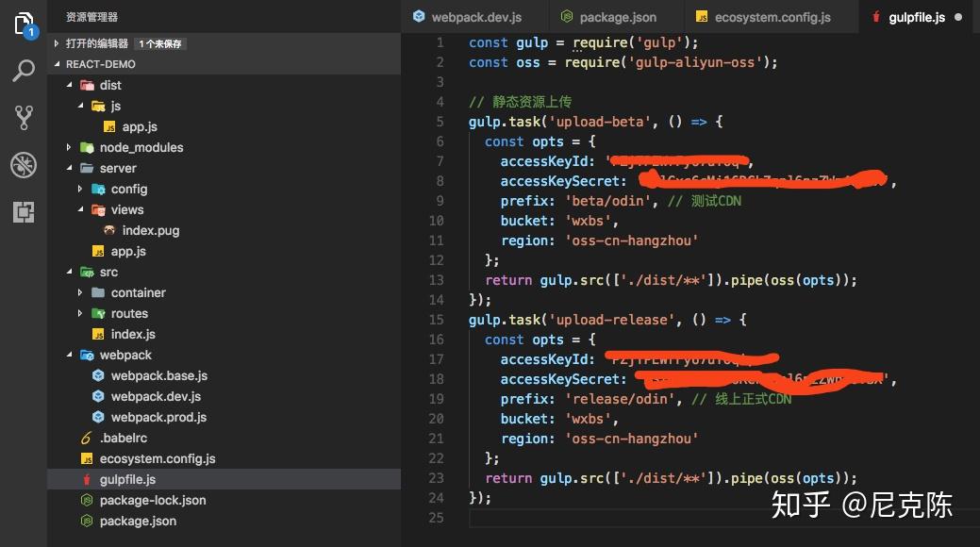This screenshot has width=980, height=547.
Task: Switch to the package.json tab
Action: 618,17
